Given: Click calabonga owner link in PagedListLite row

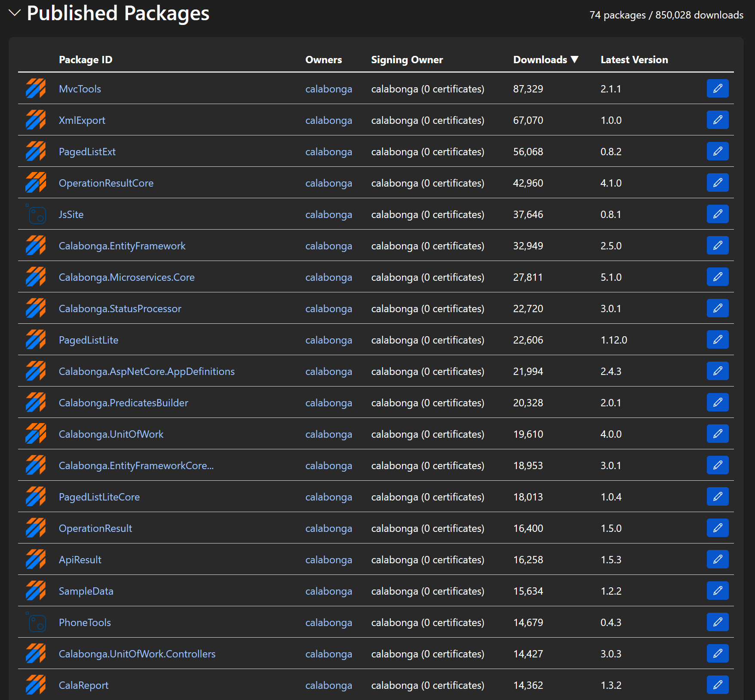Looking at the screenshot, I should pyautogui.click(x=328, y=340).
